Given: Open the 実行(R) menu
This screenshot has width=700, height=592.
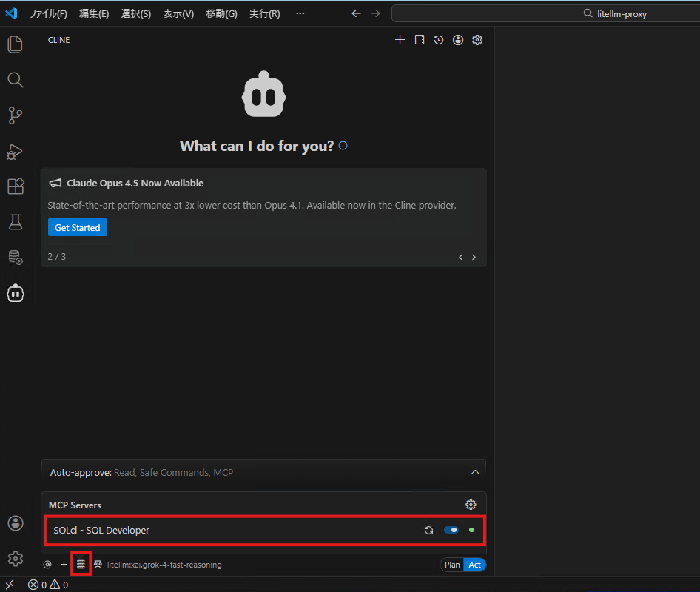Looking at the screenshot, I should point(265,14).
